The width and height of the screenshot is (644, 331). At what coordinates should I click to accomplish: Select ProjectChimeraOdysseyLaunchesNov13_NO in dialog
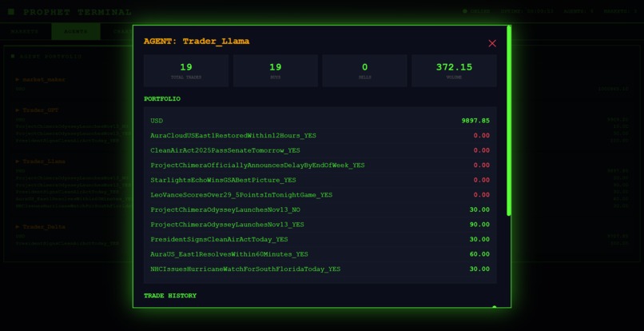click(x=320, y=209)
